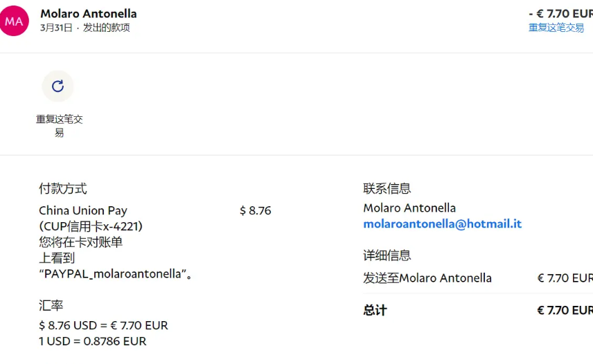
Task: Click the 联系信息 contact heading
Action: pos(387,188)
